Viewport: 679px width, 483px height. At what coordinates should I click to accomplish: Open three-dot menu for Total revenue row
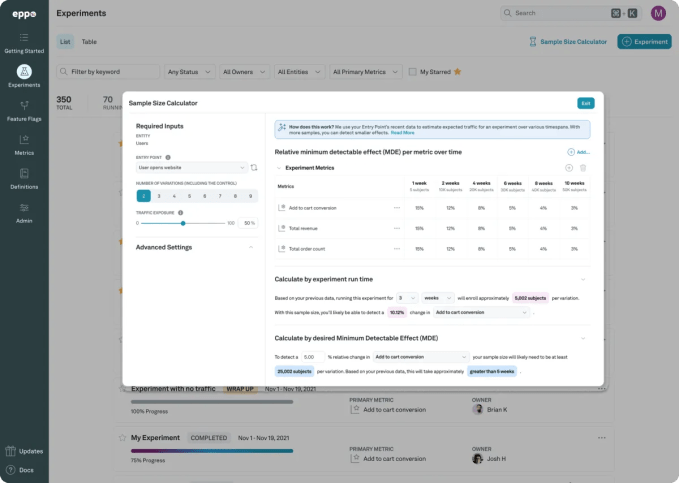[x=397, y=228]
